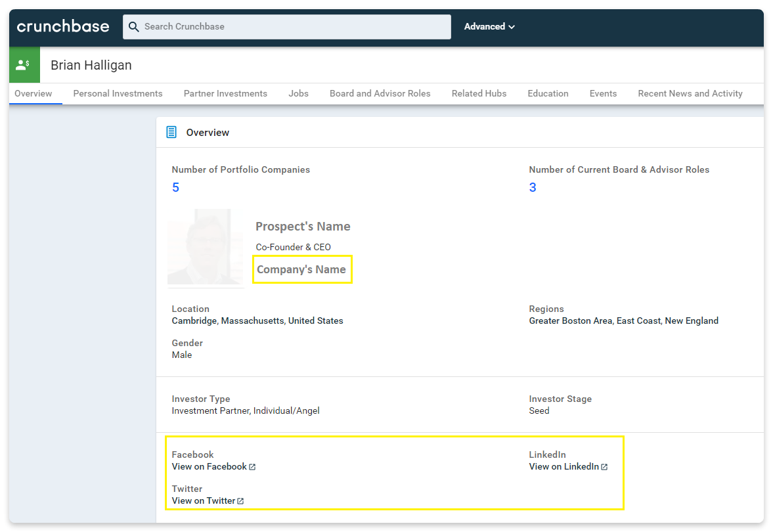Image resolution: width=773 pixels, height=532 pixels.
Task: Open the Related Hubs tab
Action: pyautogui.click(x=479, y=94)
